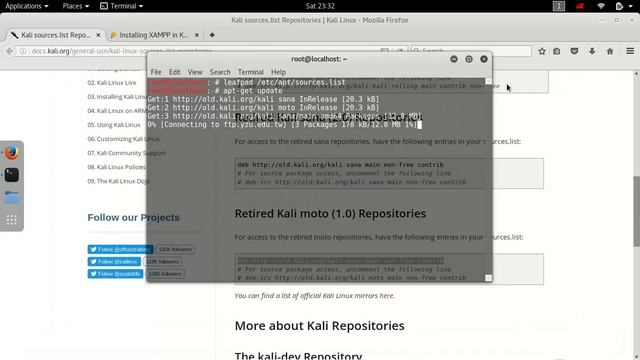640x360 pixels.
Task: Open the Places menu
Action: point(76,6)
